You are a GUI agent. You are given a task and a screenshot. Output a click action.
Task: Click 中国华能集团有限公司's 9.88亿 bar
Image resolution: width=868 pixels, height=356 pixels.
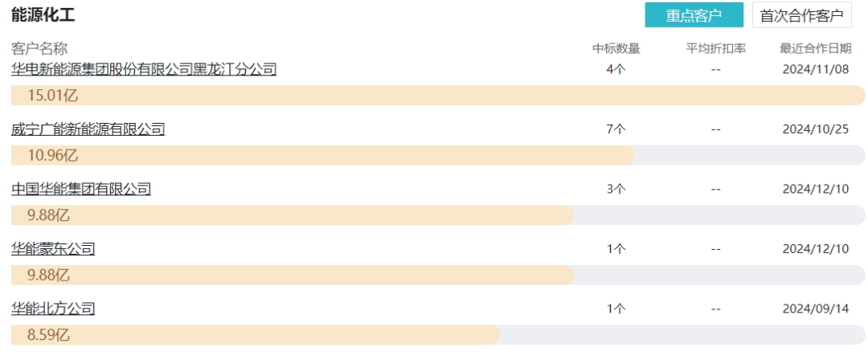coord(293,215)
